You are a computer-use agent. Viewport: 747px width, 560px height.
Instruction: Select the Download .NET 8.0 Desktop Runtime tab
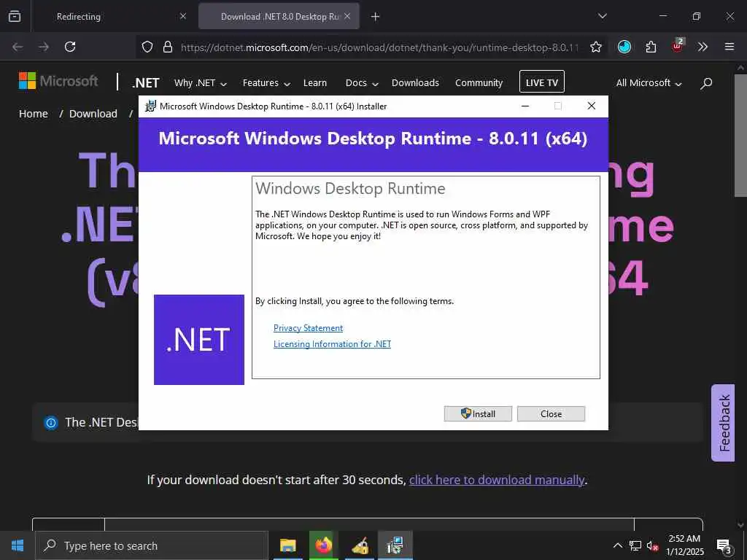[x=279, y=17]
